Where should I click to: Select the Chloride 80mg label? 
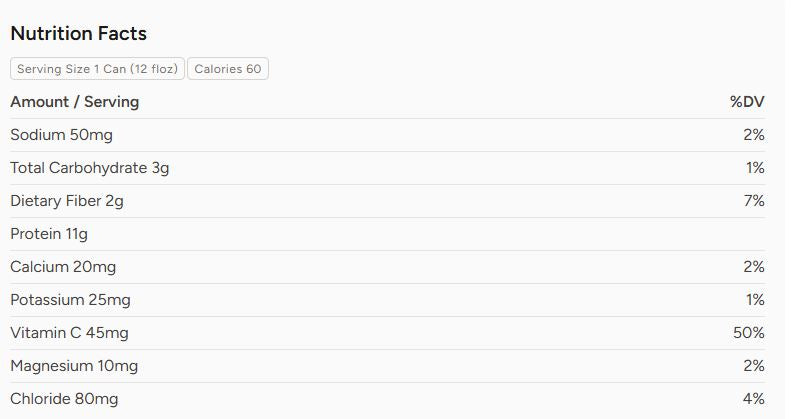[64, 399]
